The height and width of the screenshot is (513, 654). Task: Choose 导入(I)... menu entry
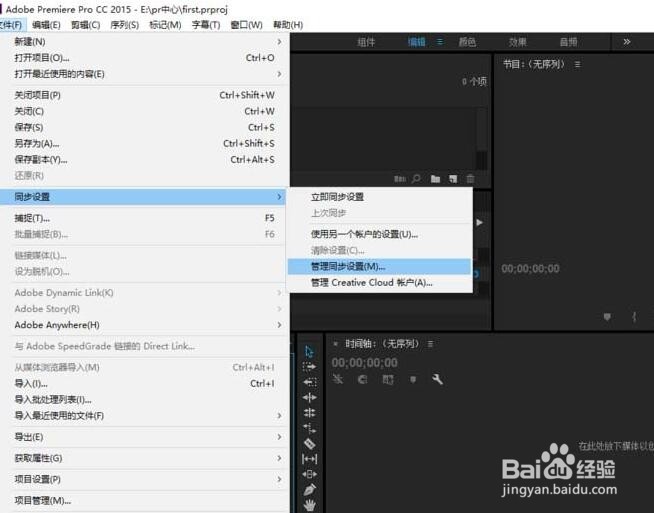[142, 383]
